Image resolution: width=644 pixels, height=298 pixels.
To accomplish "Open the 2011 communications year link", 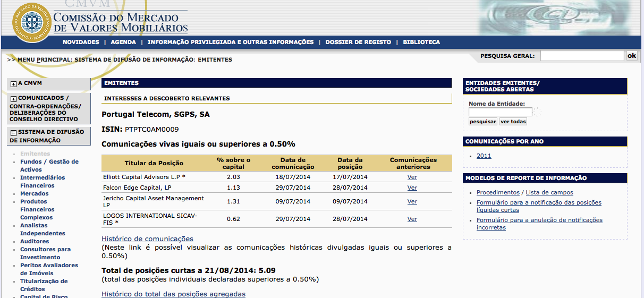I will click(x=484, y=156).
